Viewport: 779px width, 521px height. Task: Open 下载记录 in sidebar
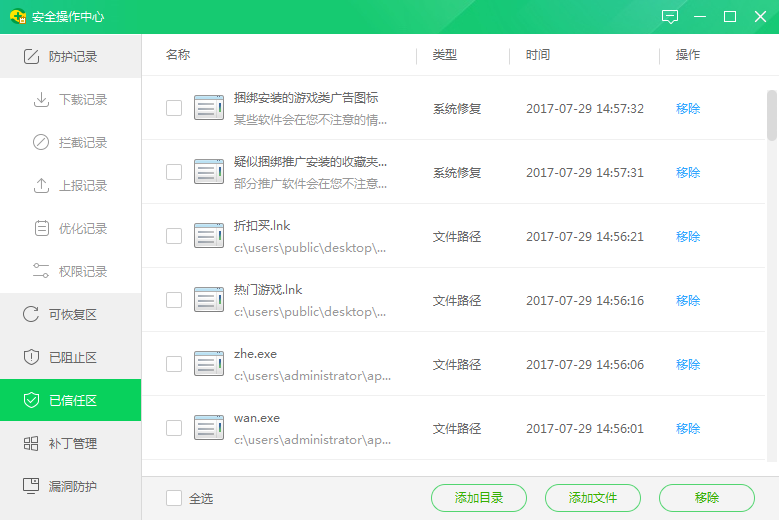71,100
